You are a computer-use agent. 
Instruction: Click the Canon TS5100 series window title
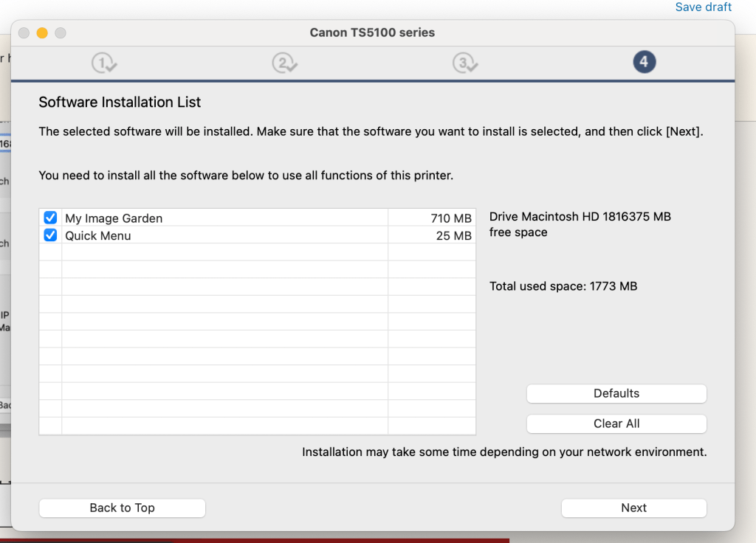(x=372, y=32)
